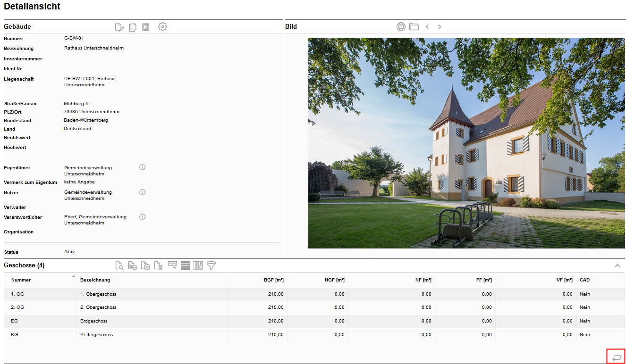Viewport: 626px width, 364px height.
Task: Click the globe icon in Bild panel
Action: 401,27
